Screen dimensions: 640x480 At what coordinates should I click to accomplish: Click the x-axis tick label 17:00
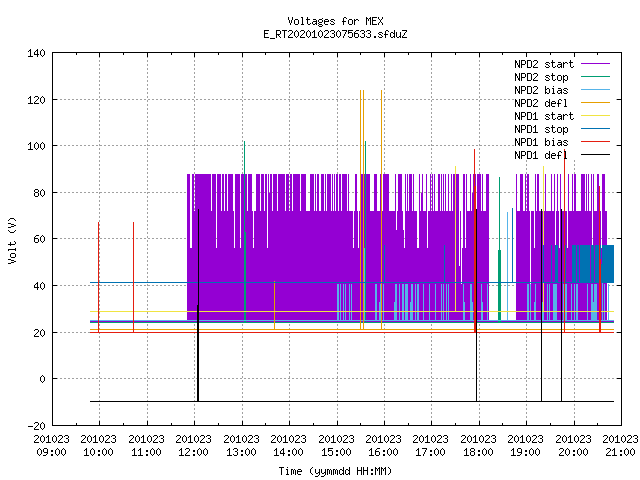tap(431, 452)
